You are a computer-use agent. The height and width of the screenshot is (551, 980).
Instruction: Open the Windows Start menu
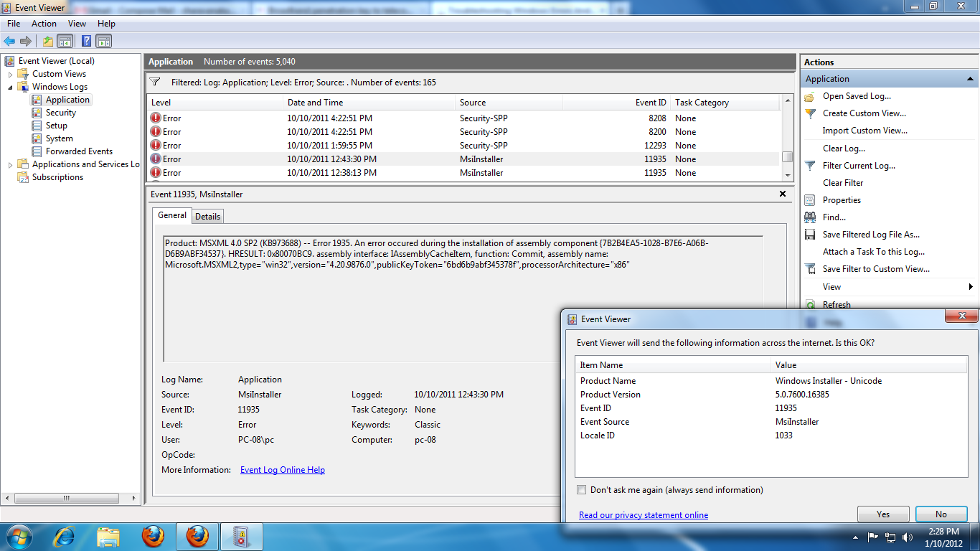(19, 536)
